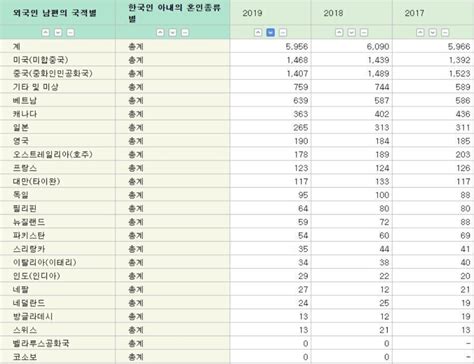The width and height of the screenshot is (474, 364).
Task: Select the 일본 row label
Action: click(x=21, y=127)
